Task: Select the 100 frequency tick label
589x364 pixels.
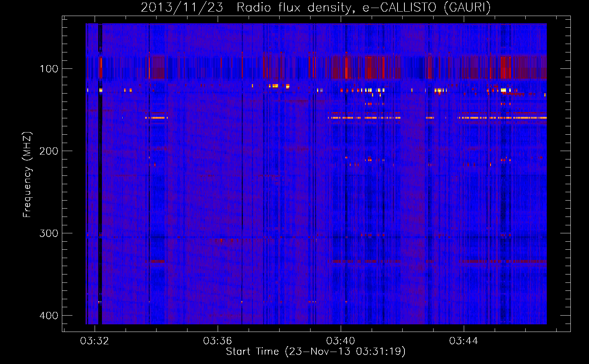Action: 49,69
